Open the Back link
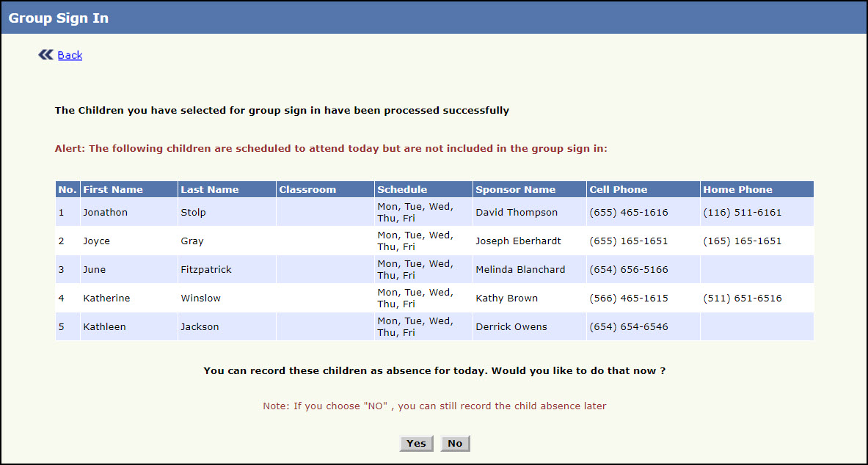868x465 pixels. click(x=70, y=55)
